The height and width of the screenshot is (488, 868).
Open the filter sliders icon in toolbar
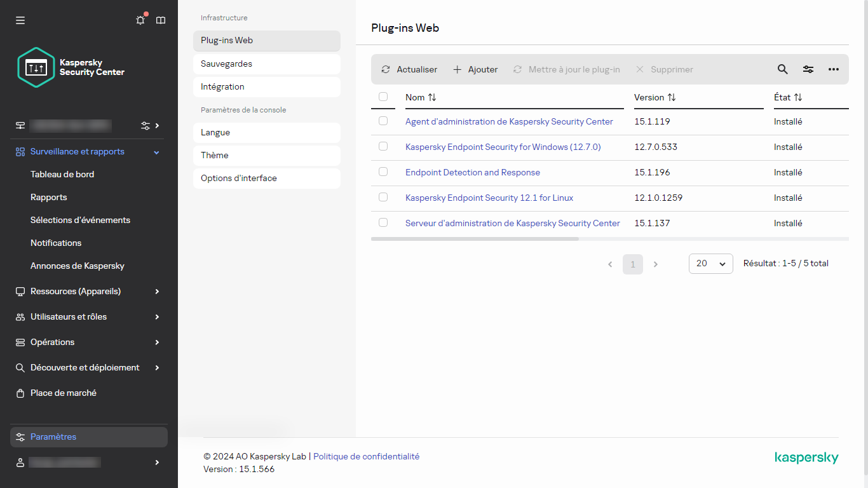coord(808,69)
